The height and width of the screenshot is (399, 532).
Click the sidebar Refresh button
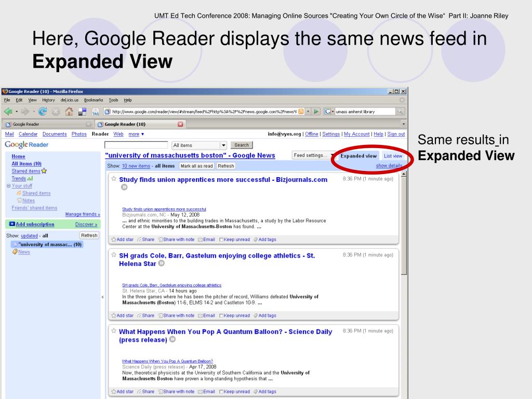[x=89, y=235]
